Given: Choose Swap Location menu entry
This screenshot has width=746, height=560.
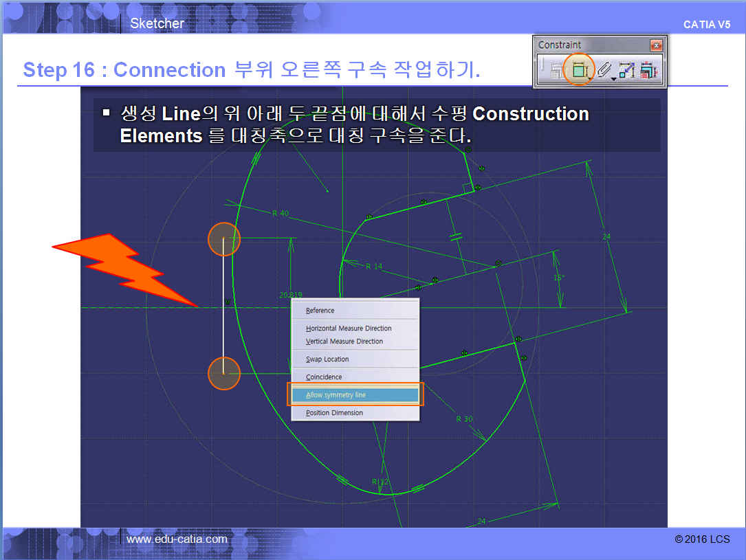Looking at the screenshot, I should pyautogui.click(x=327, y=359).
